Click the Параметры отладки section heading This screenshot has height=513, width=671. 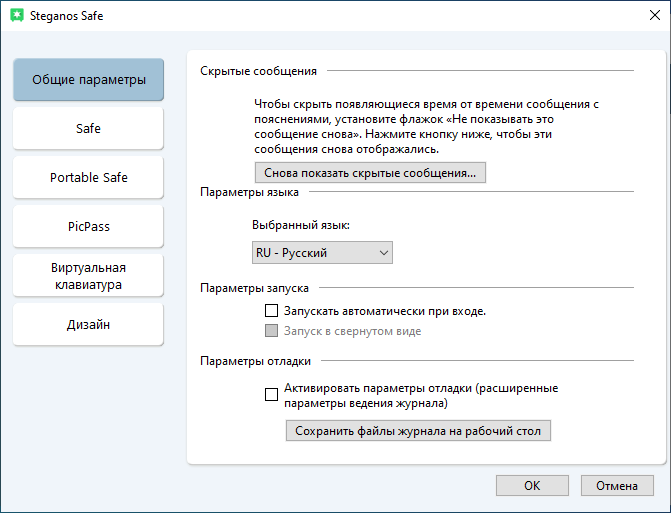click(x=255, y=361)
